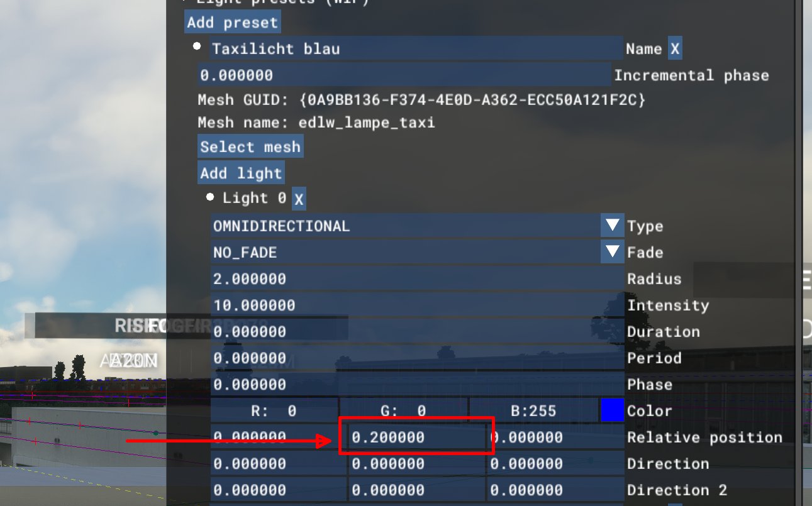Screen dimensions: 812x506
Task: Edit first Direction value field
Action: pos(279,463)
